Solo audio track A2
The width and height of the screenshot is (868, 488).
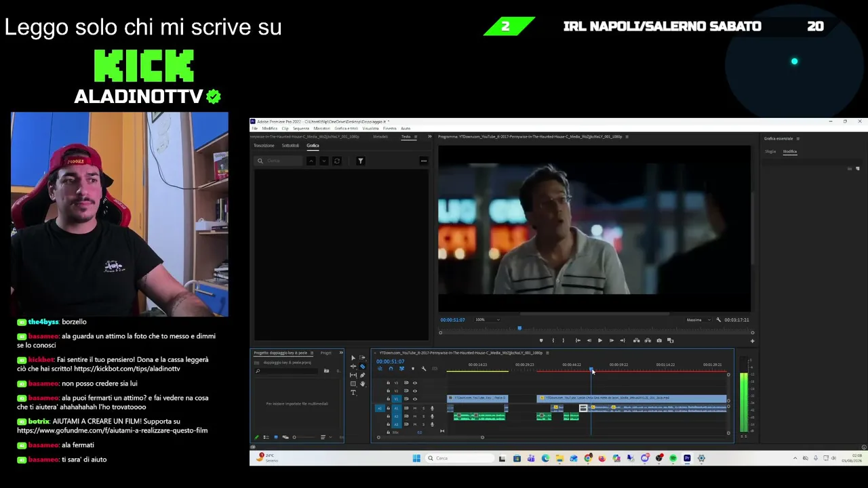[x=424, y=416]
